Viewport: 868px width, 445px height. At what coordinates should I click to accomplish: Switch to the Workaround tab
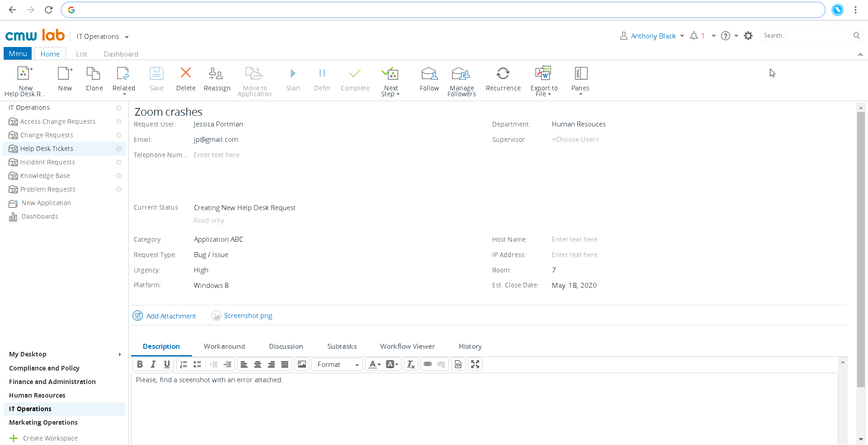click(x=224, y=347)
